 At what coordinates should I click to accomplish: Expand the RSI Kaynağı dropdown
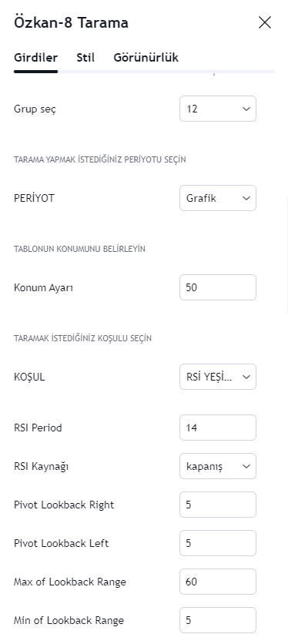coord(218,466)
